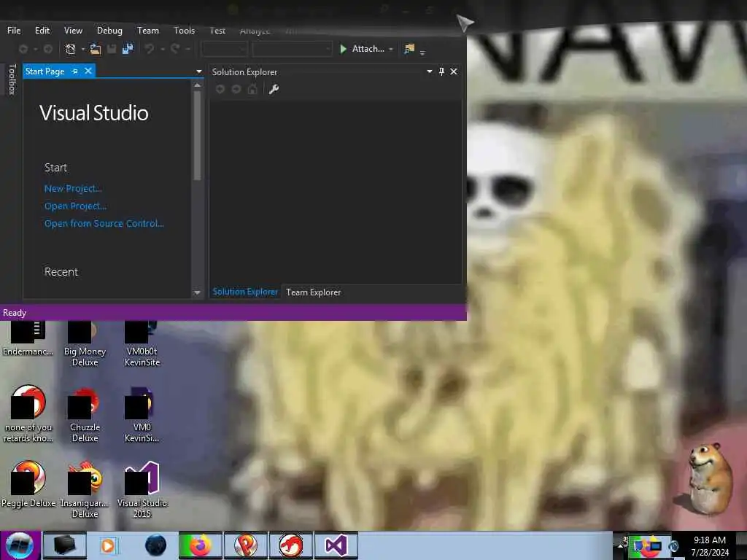This screenshot has height=560, width=747.
Task: Click Solution Explorer Back arrow icon
Action: [x=220, y=89]
